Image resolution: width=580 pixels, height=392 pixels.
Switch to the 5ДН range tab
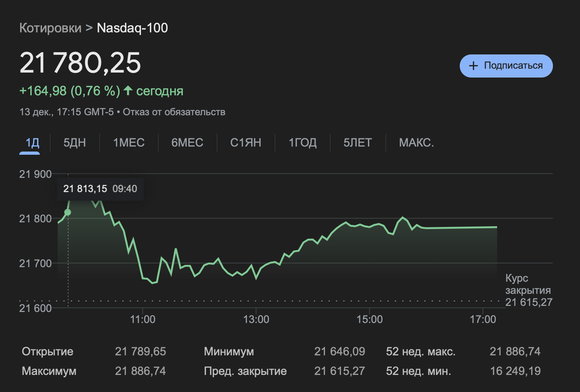pyautogui.click(x=75, y=143)
